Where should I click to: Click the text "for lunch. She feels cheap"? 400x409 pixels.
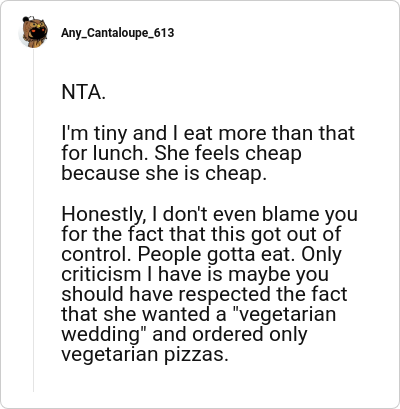[181, 153]
